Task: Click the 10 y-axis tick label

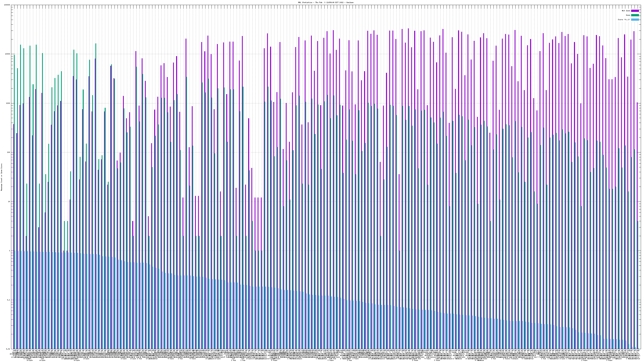Action: coord(9,202)
